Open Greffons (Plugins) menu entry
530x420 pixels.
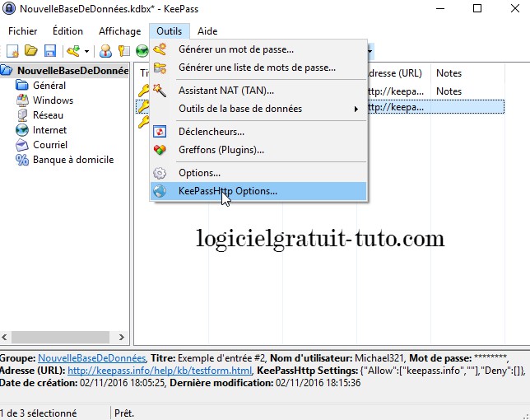click(x=258, y=150)
